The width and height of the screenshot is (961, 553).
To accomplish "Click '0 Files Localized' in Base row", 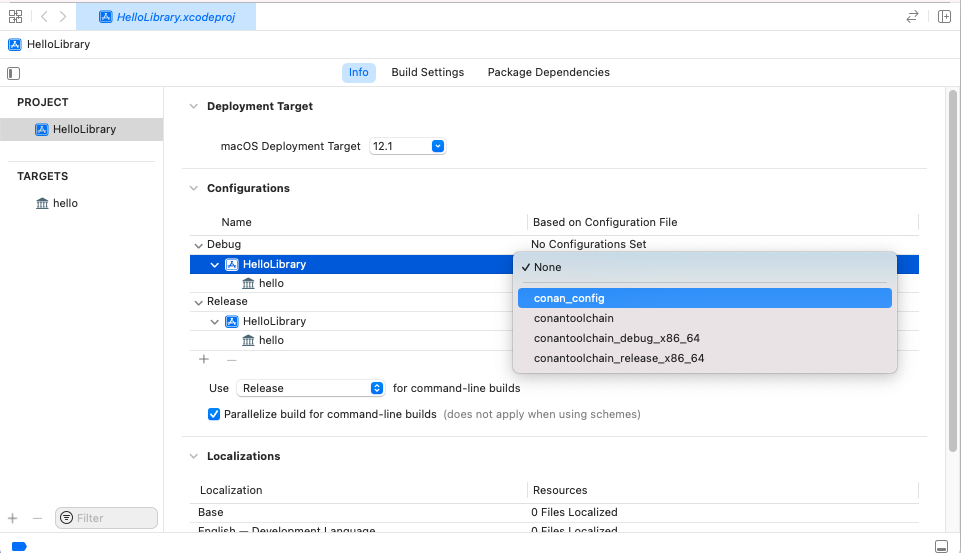I will click(574, 513).
